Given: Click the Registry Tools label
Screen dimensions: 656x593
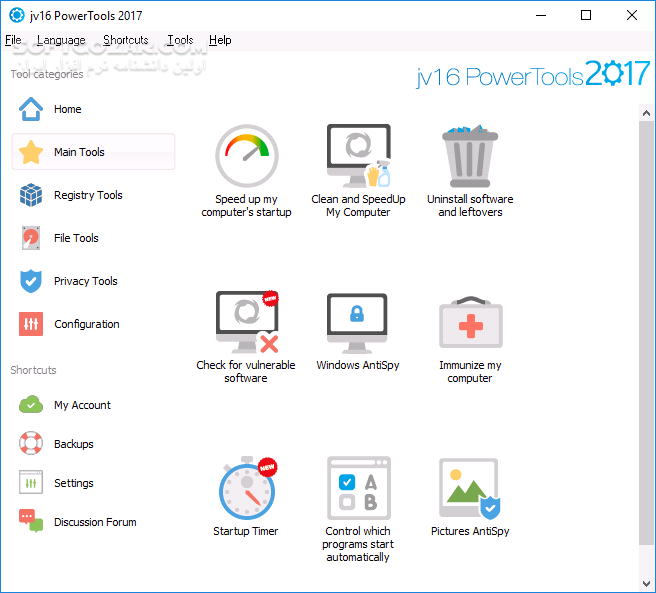Looking at the screenshot, I should coord(88,195).
